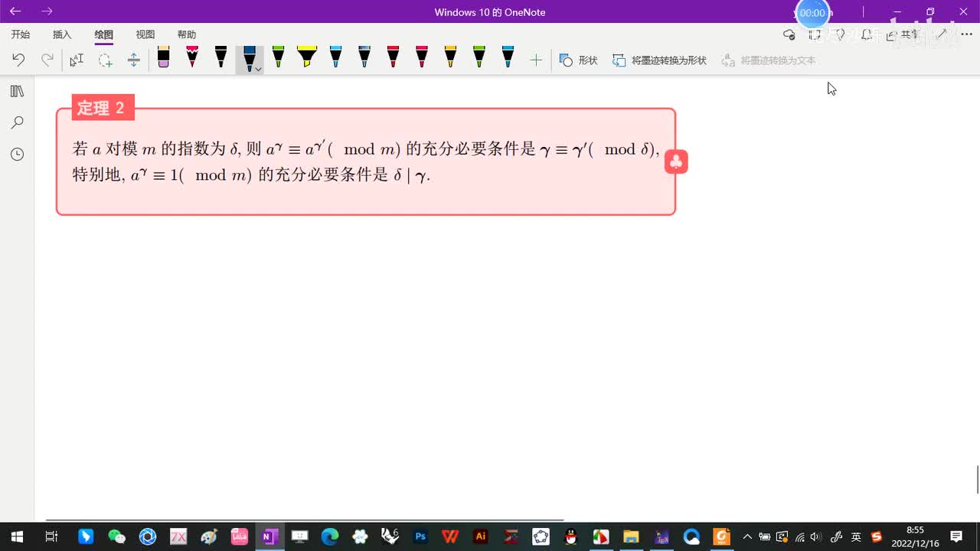Click horizontal scrollbar at page bottom

coord(305,520)
